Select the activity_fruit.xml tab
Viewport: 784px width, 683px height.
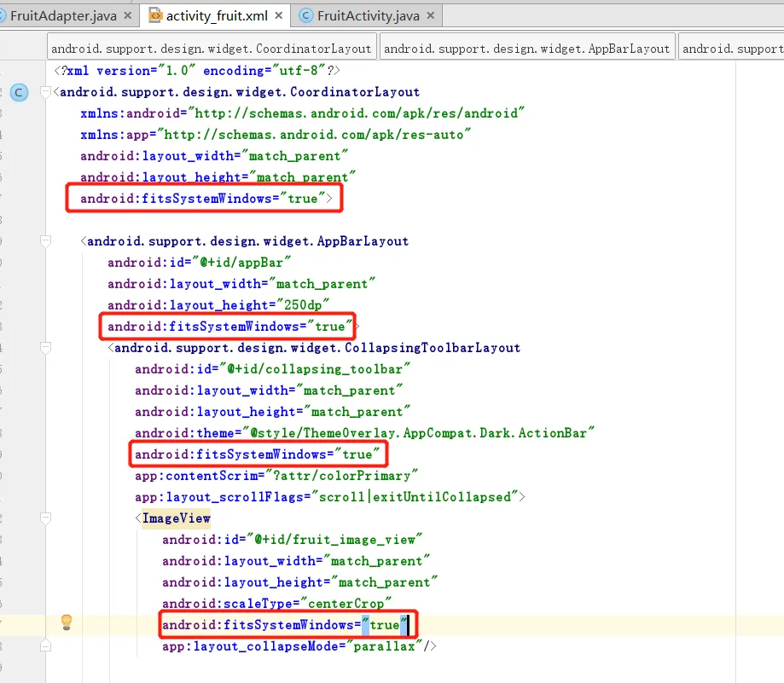coord(217,16)
